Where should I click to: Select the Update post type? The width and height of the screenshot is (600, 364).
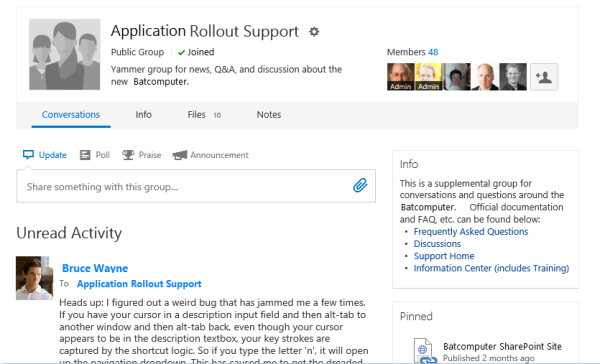click(x=44, y=155)
